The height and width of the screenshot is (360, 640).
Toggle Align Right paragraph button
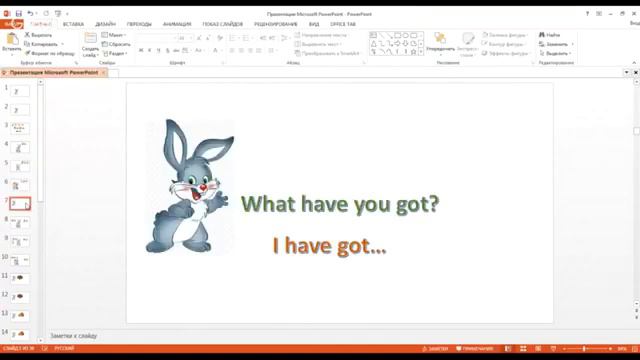[250, 50]
